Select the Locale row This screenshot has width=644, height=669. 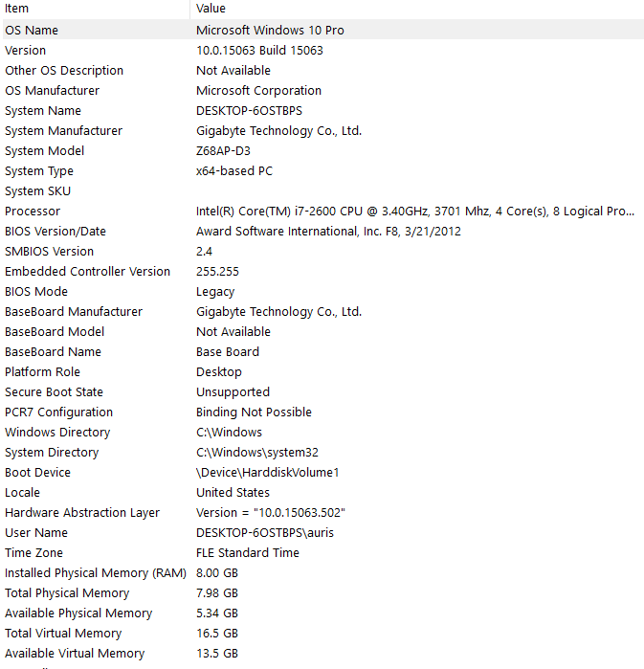point(323,492)
